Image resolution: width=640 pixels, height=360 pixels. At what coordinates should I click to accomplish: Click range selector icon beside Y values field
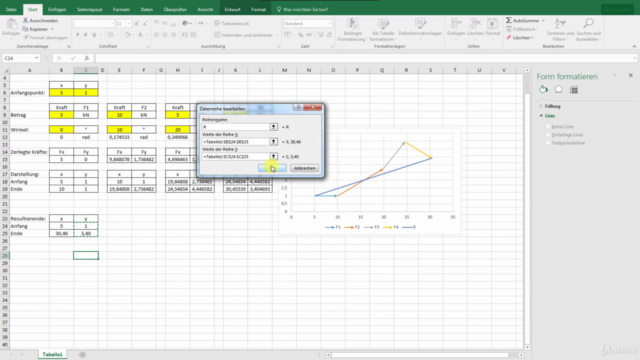pos(273,156)
